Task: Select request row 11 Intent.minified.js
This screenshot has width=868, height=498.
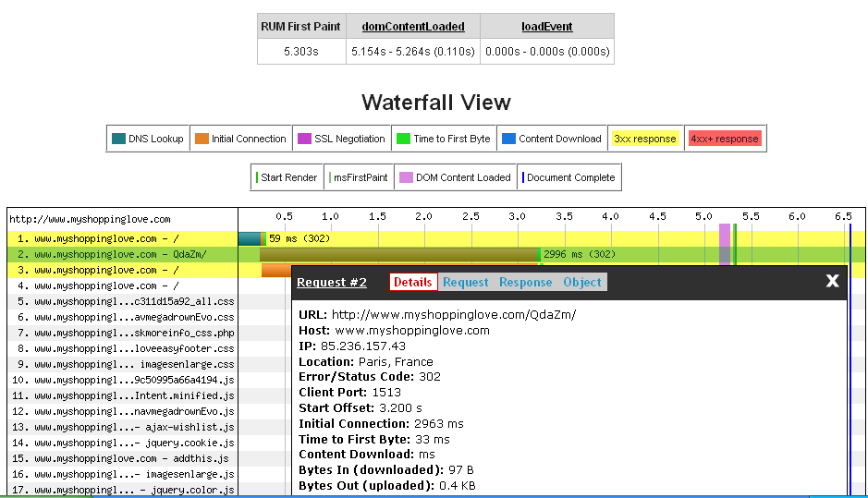Action: coord(122,395)
